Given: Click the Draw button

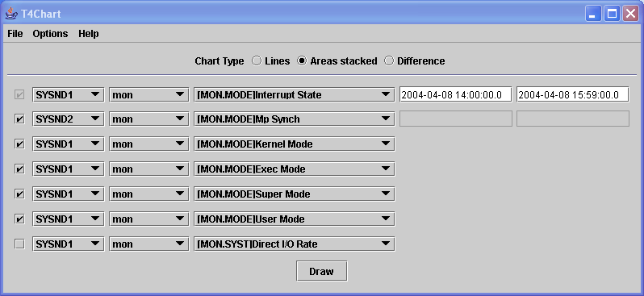Looking at the screenshot, I should 321,271.
